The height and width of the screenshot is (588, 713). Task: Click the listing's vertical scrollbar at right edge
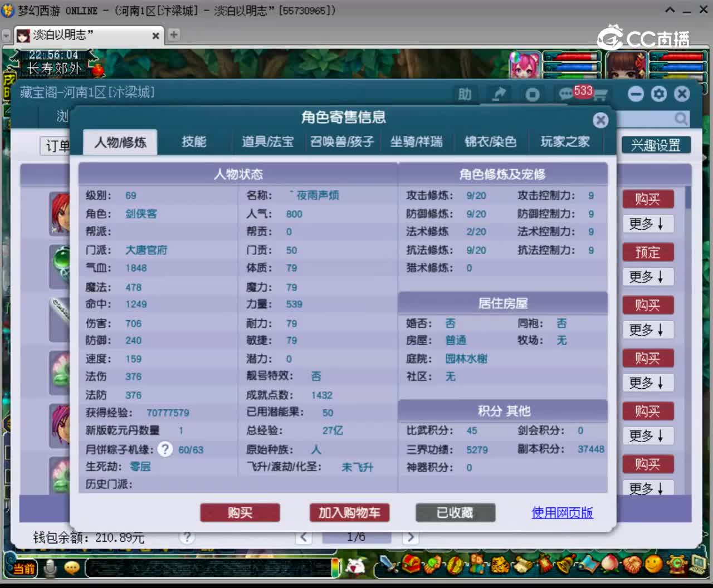(688, 197)
